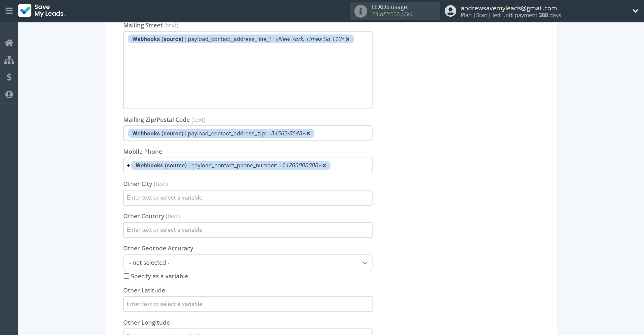
Task: Enable Specify as a variable checkbox
Action: coord(126,276)
